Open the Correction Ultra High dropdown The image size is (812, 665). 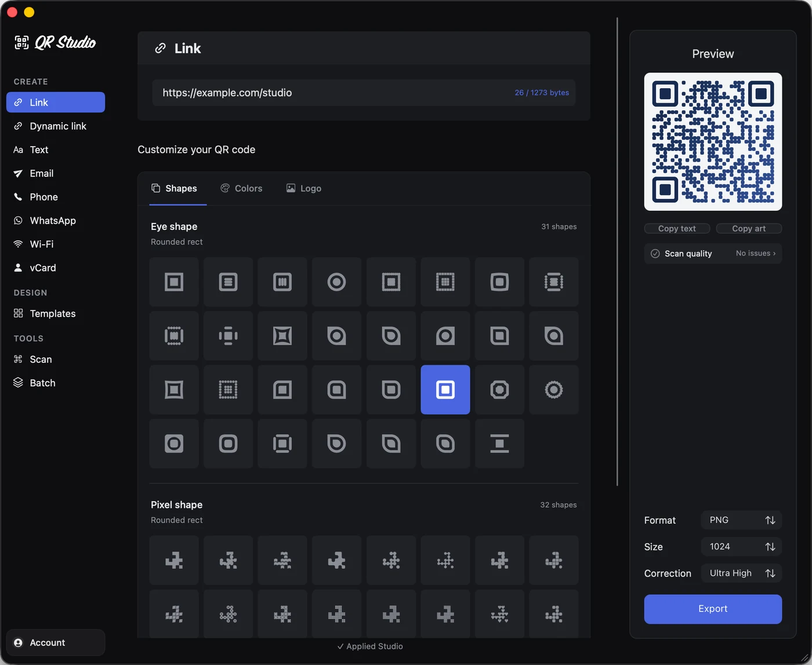tap(741, 573)
